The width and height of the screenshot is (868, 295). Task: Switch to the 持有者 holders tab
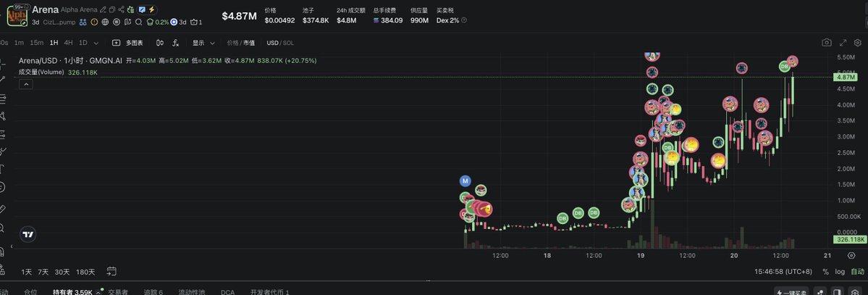point(72,291)
